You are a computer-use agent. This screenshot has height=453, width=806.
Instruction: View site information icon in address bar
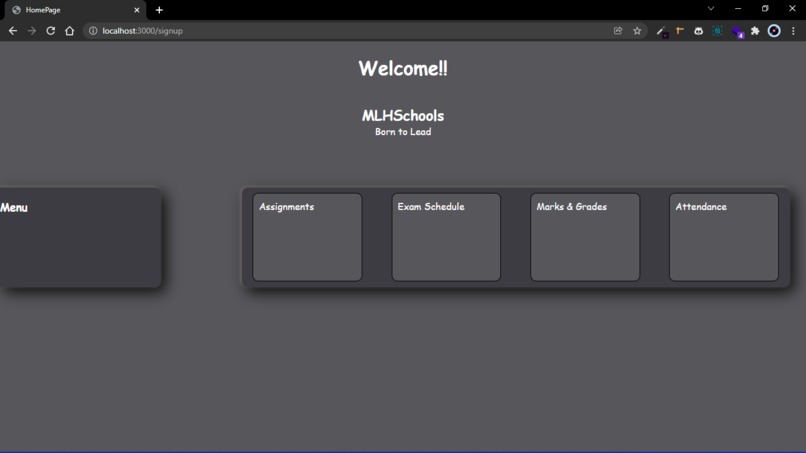pos(93,31)
